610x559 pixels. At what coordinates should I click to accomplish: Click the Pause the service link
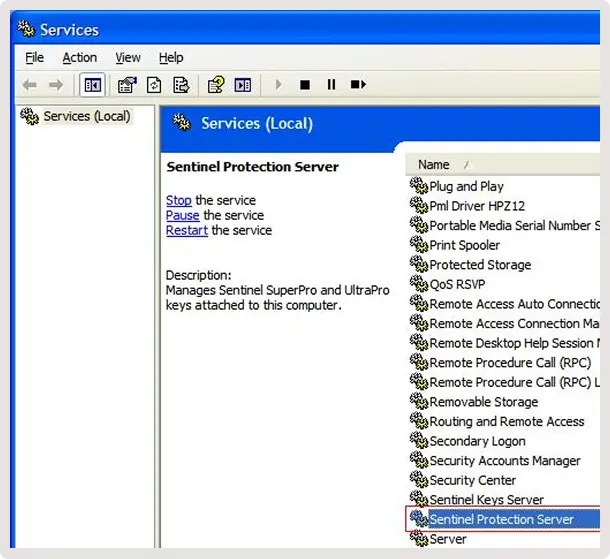182,215
